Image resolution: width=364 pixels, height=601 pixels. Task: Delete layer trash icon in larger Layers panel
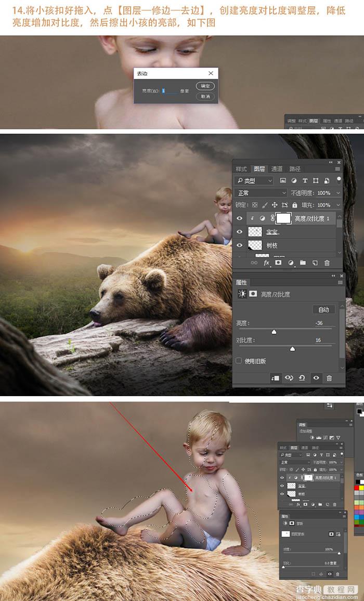(327, 263)
